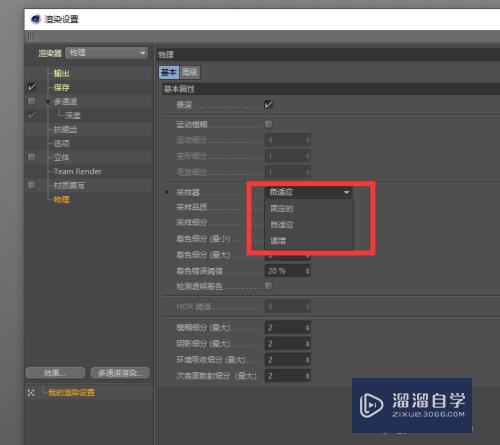Collapse the 多通道 tree node
Image resolution: width=500 pixels, height=445 pixels.
tap(48, 101)
